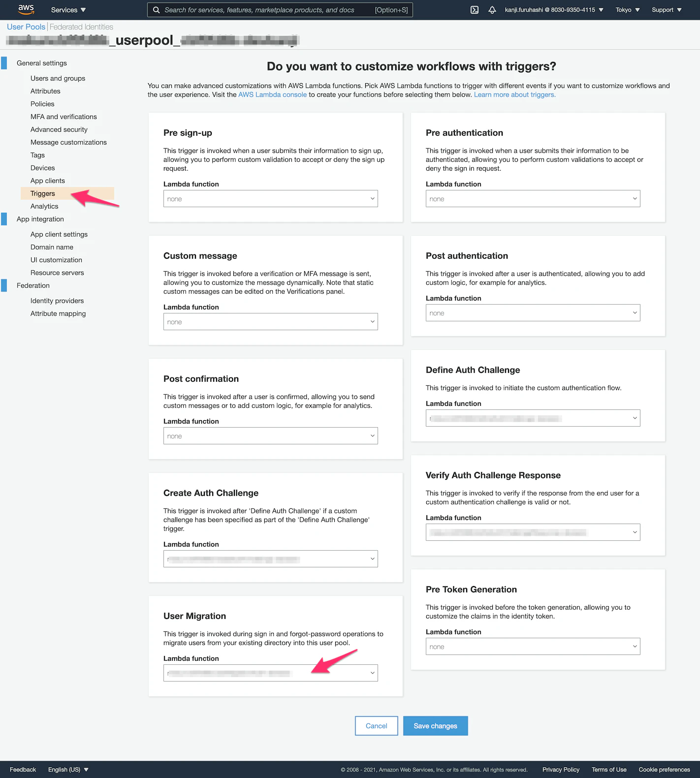
Task: Open Feedback in footer
Action: [x=23, y=770]
